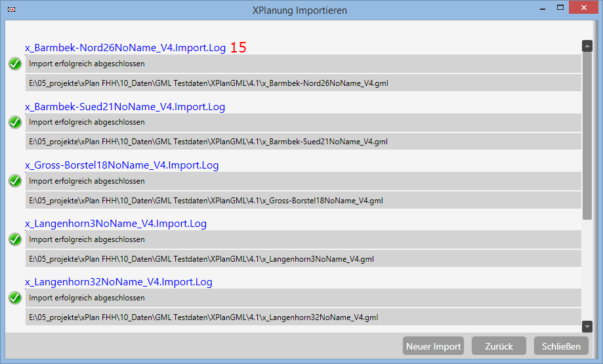Image resolution: width=603 pixels, height=364 pixels.
Task: Click the green checkmark icon beside the Langenhorn32NoName log
Action: pos(15,298)
